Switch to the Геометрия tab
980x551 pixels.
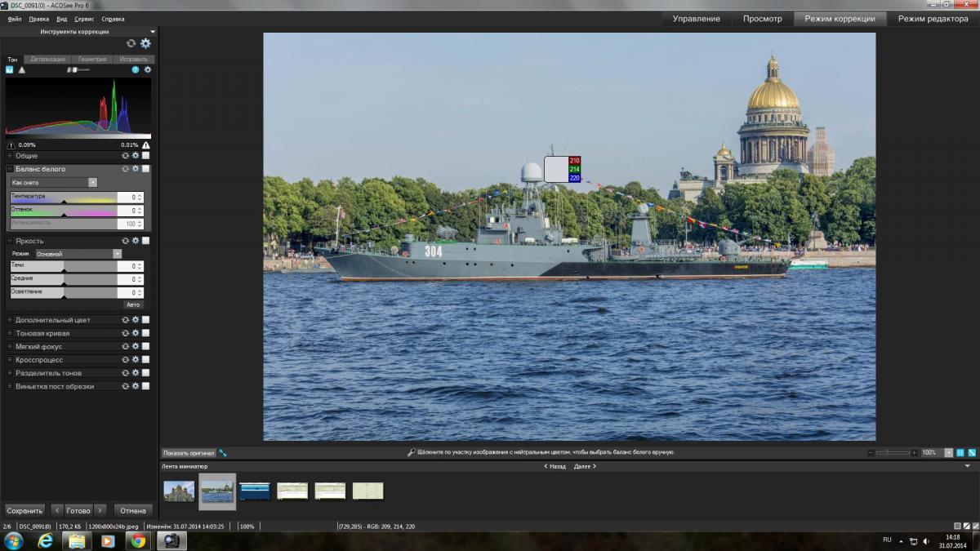click(92, 60)
